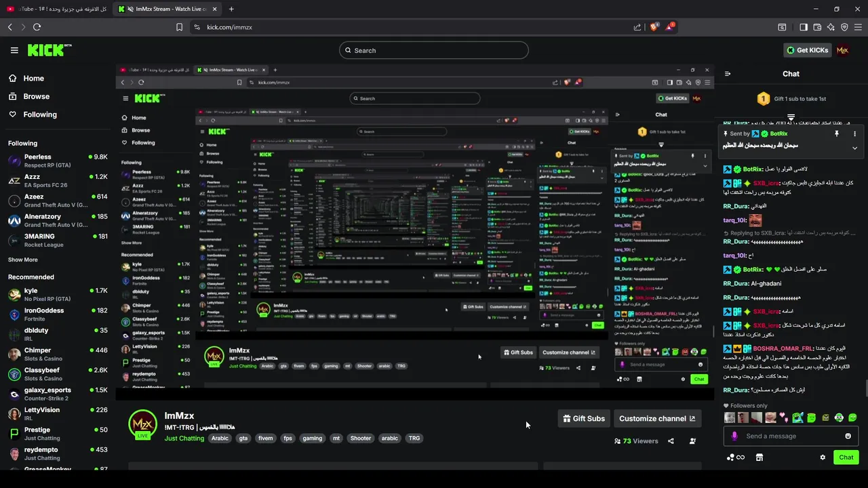Select the fivem tag
The image size is (868, 488).
[x=265, y=439]
